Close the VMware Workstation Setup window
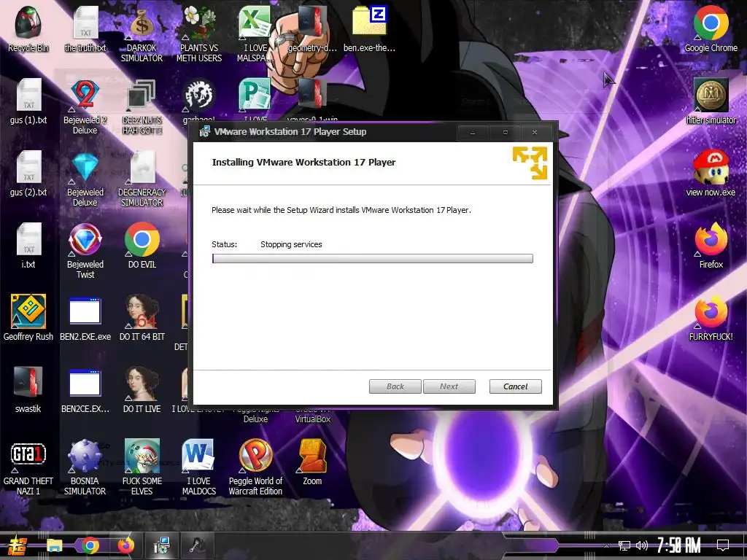747x560 pixels. [x=535, y=133]
